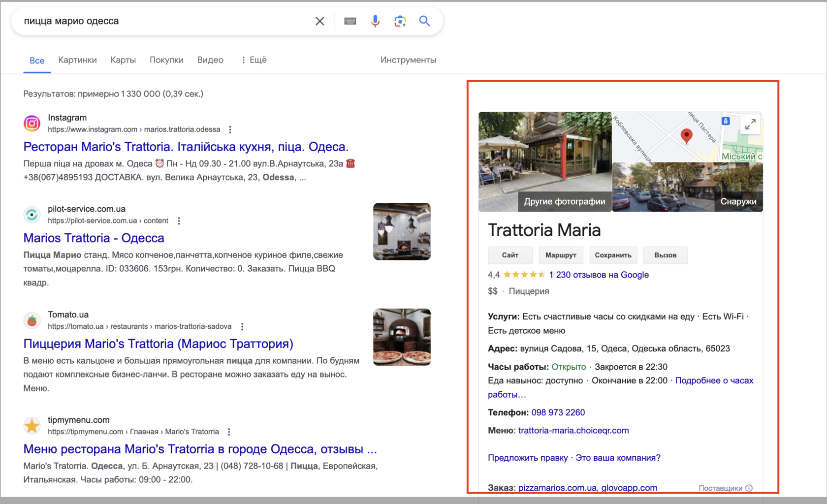Open Пиццерия Mario's Trattoria result link
827x504 pixels.
pos(159,344)
